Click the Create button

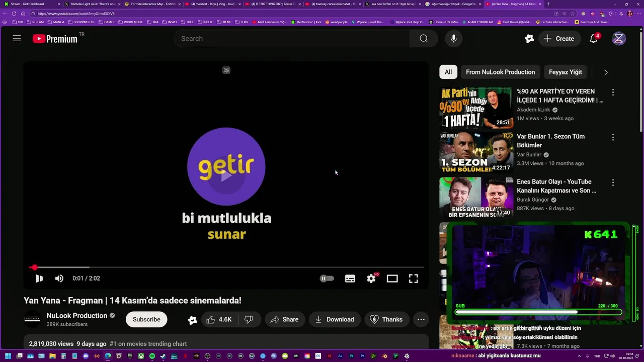pos(559,39)
